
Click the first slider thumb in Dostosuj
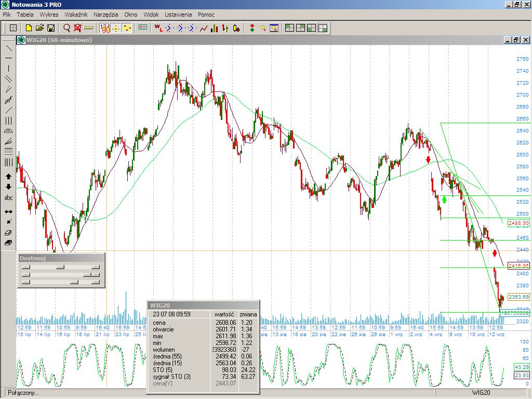tap(60, 267)
